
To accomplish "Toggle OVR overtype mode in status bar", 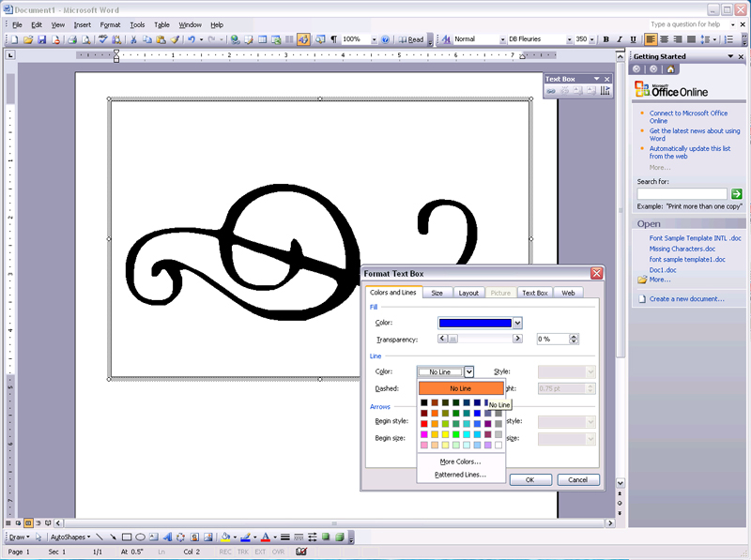I will 278,552.
